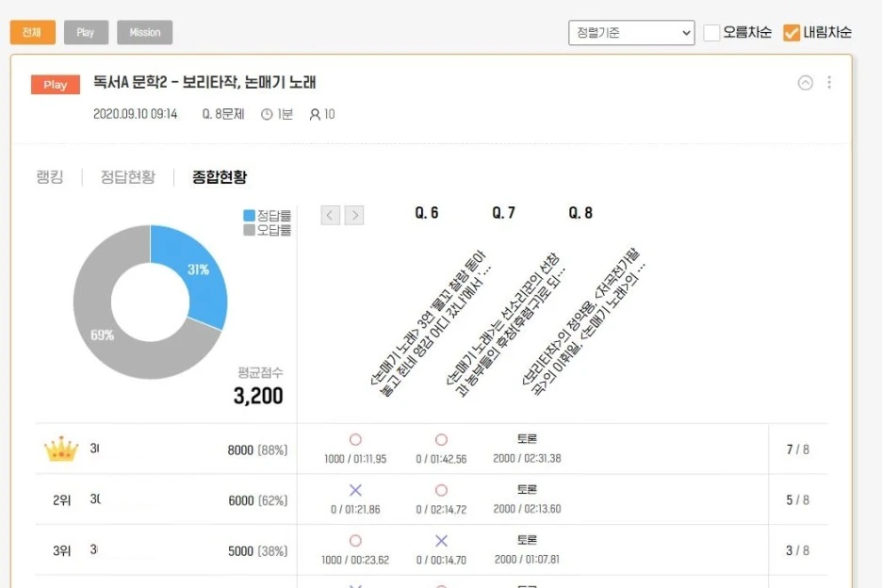Click the participants person icon

tap(315, 114)
